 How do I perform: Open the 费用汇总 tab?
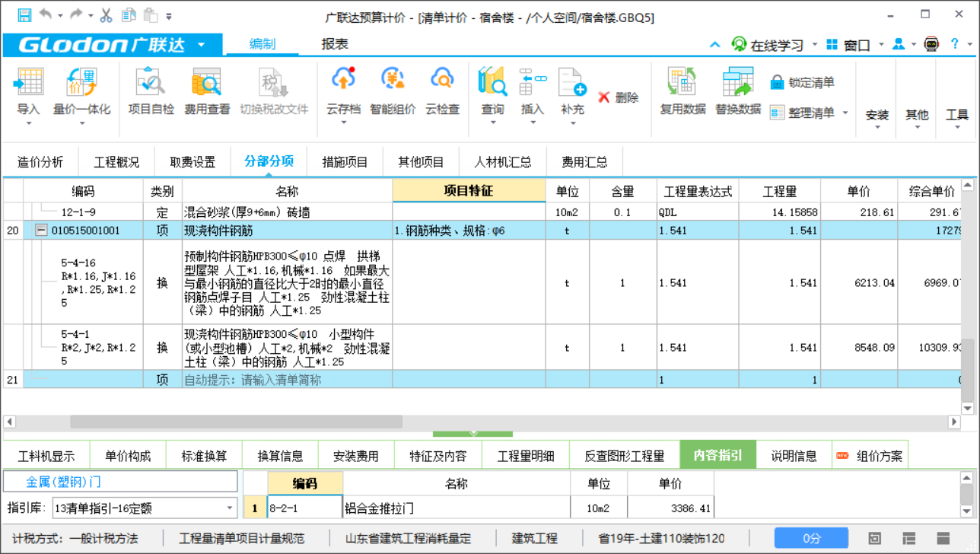click(584, 161)
